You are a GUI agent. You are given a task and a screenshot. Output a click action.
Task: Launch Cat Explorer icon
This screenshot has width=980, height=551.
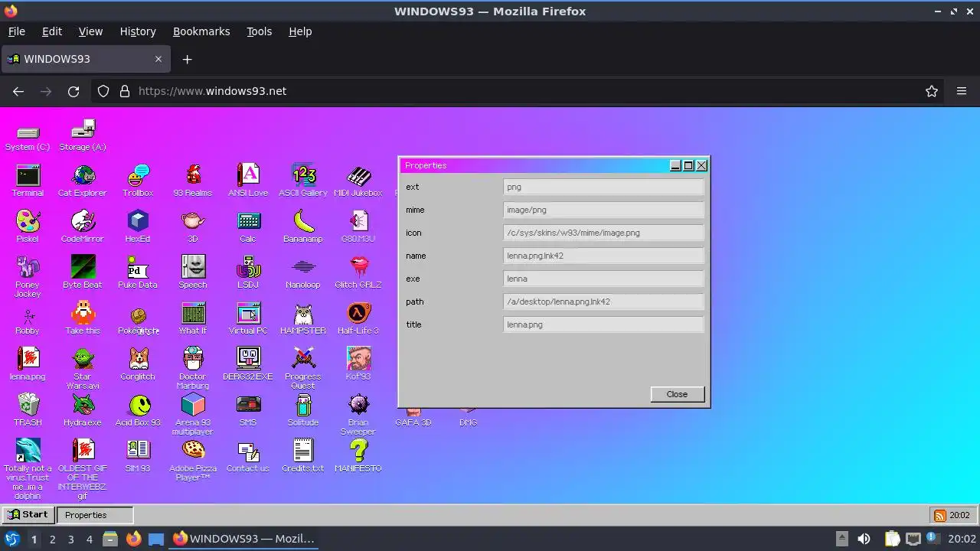(x=83, y=181)
